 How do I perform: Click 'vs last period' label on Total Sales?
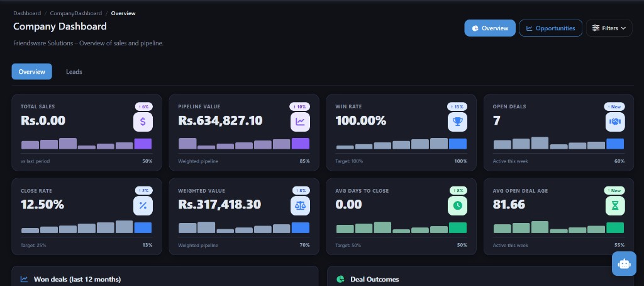(x=35, y=161)
